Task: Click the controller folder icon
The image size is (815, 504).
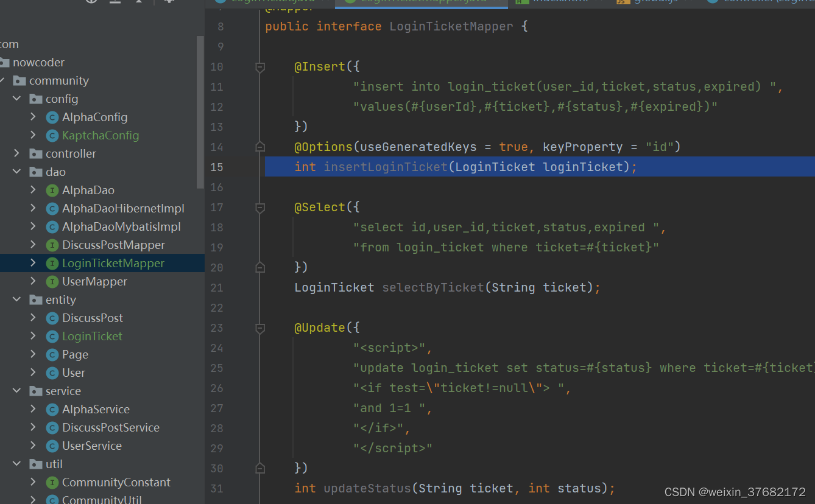Action: 36,153
